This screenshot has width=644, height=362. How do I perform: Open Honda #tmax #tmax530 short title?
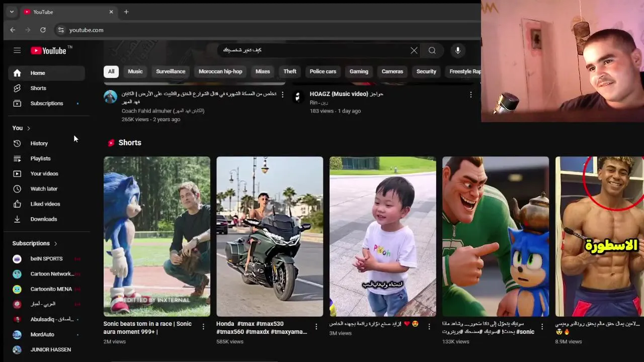(262, 328)
